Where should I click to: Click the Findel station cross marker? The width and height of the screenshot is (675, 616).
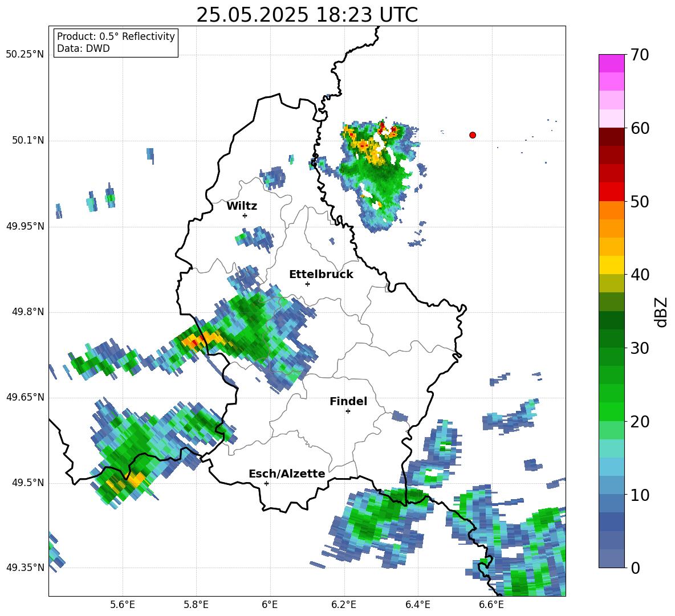tap(348, 411)
